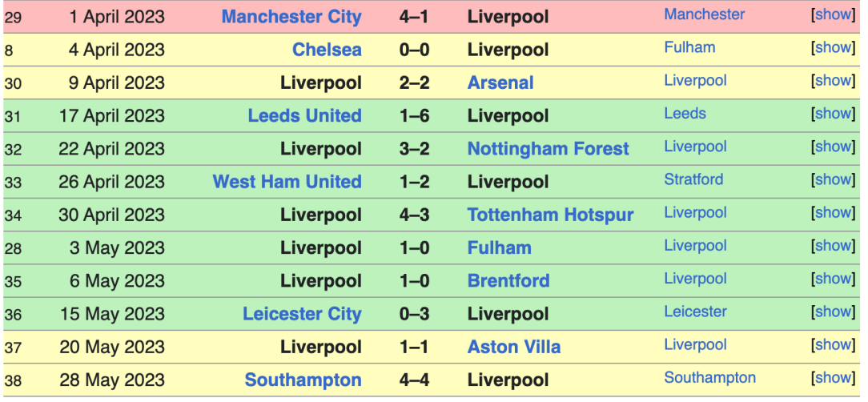Open the Southampton team link
This screenshot has height=402, width=868.
(x=303, y=380)
